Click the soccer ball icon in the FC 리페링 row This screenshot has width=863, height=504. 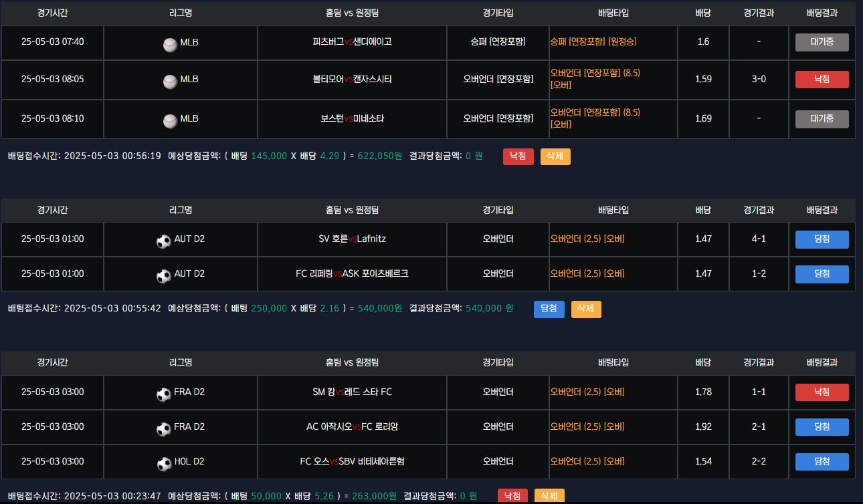point(163,276)
